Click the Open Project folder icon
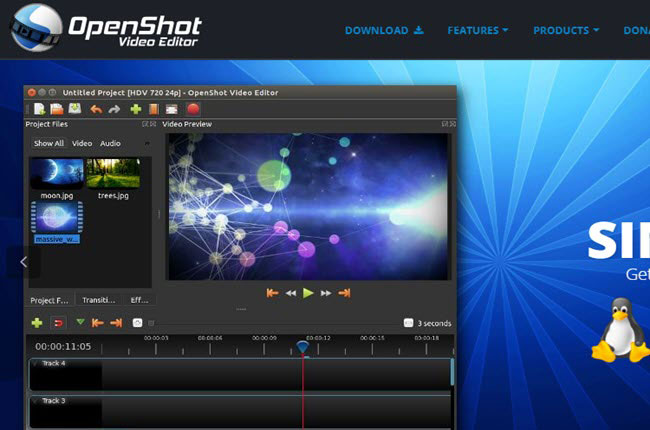This screenshot has width=650, height=430. point(56,109)
